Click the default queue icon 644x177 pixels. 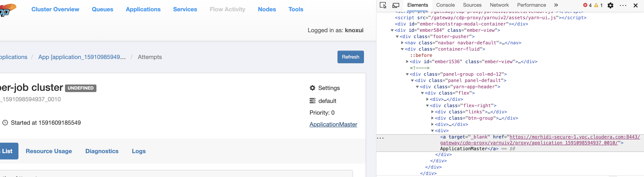pos(312,101)
